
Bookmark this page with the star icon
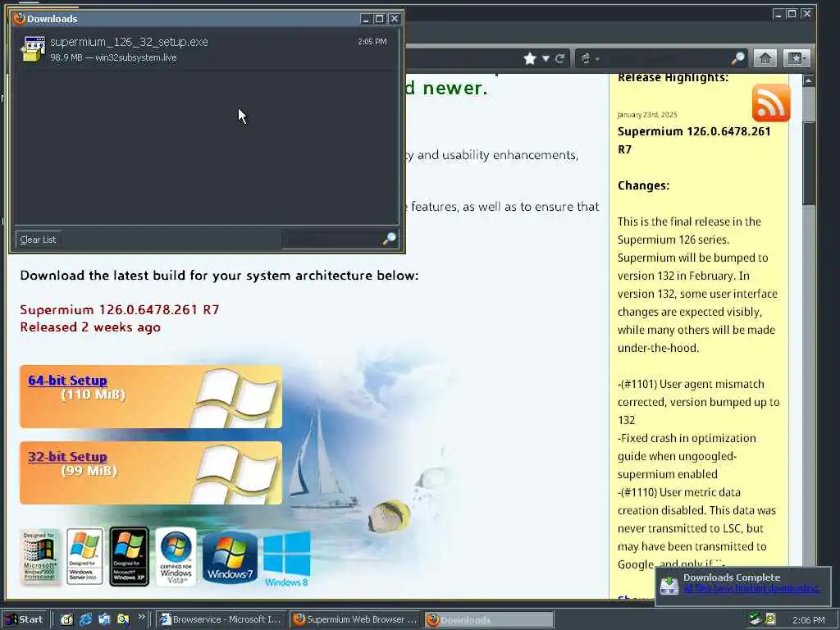coord(530,58)
